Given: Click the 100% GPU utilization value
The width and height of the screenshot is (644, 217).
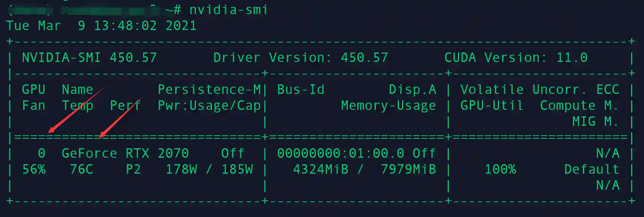Looking at the screenshot, I should [500, 169].
